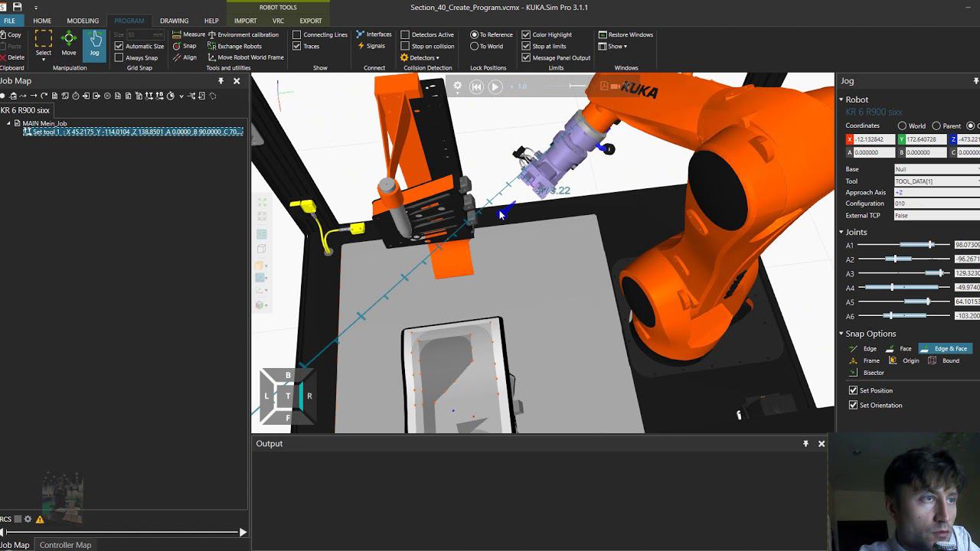The height and width of the screenshot is (551, 980).
Task: Collapse the Snap Options section
Action: click(x=841, y=334)
